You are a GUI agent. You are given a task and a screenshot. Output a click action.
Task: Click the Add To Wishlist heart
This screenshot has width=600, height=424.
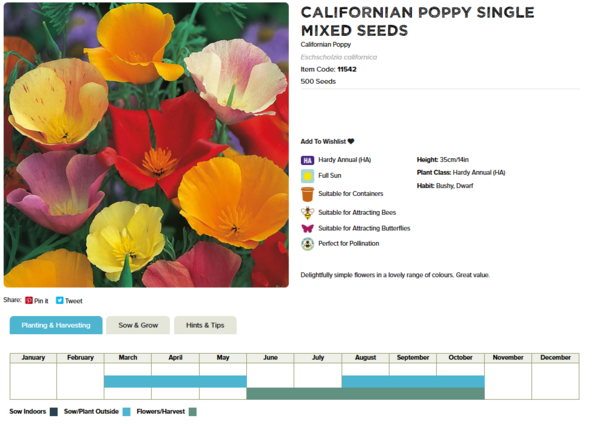pos(351,142)
